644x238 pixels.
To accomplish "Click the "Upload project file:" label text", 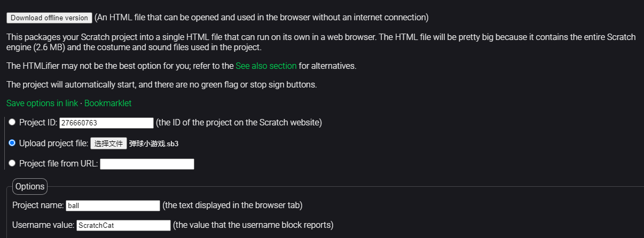I will click(53, 143).
